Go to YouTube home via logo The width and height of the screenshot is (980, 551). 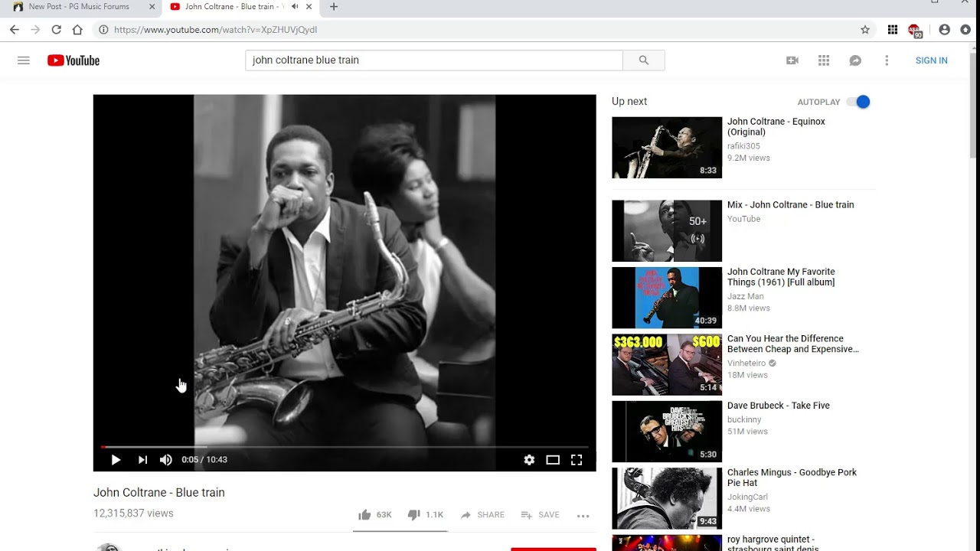[73, 60]
